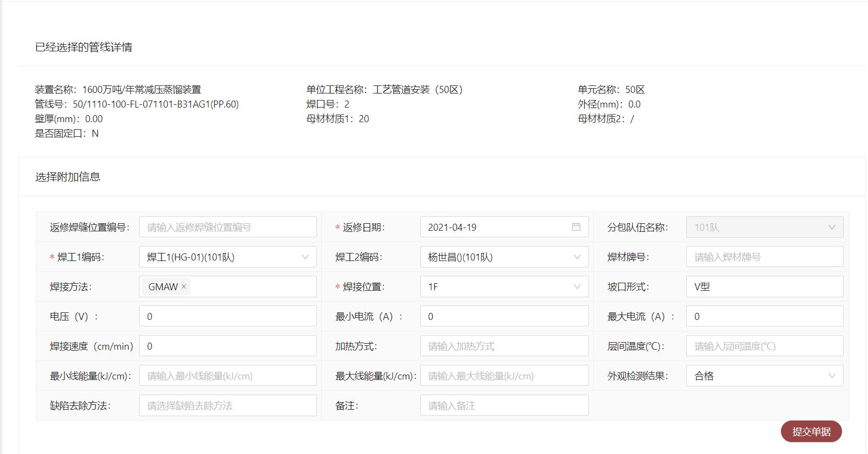The height and width of the screenshot is (454, 868).
Task: Focus the 最小电流（A） input field
Action: point(504,316)
